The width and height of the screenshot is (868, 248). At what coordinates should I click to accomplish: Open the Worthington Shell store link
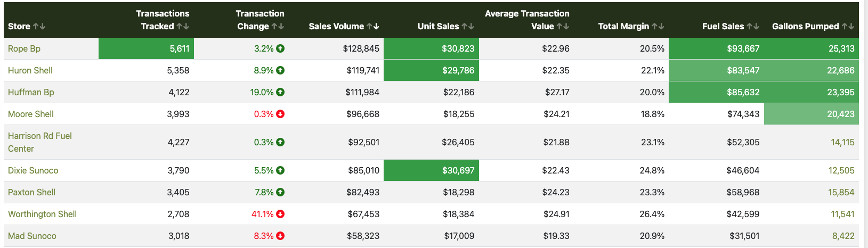(x=42, y=214)
